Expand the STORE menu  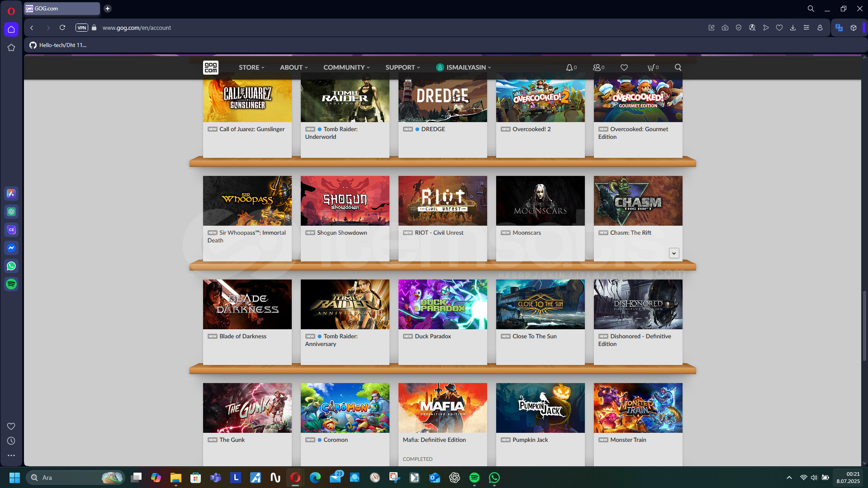pos(251,67)
